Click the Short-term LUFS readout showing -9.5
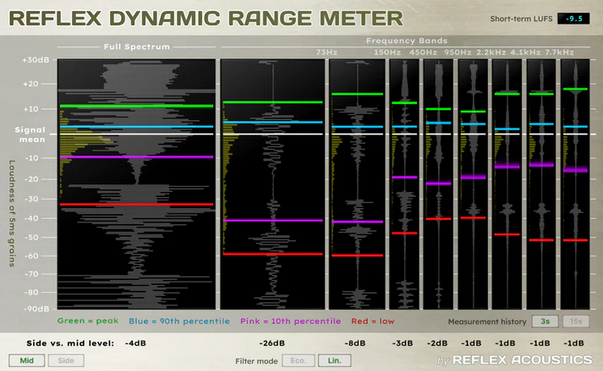Viewport: 603px width, 371px height. (573, 18)
